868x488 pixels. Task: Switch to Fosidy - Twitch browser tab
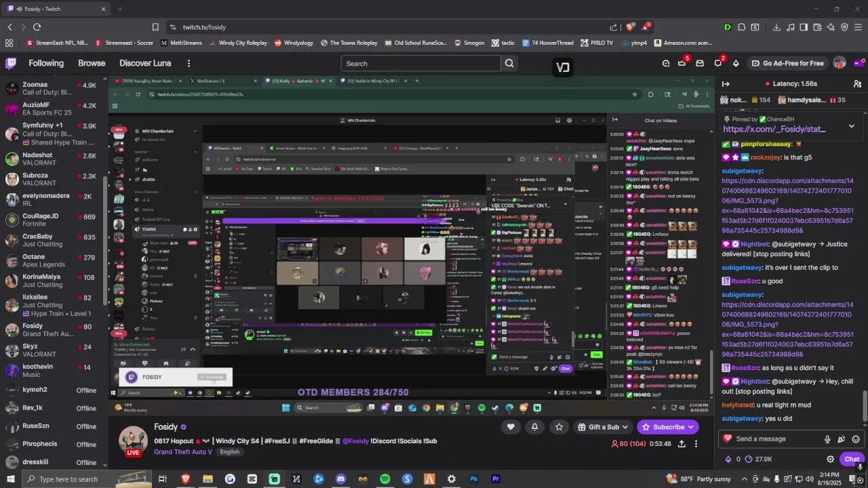(x=56, y=9)
